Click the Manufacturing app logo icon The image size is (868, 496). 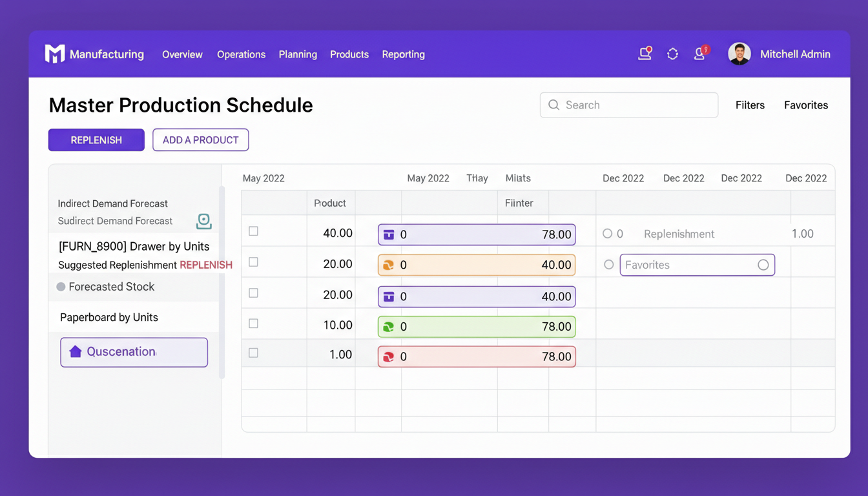pos(54,54)
